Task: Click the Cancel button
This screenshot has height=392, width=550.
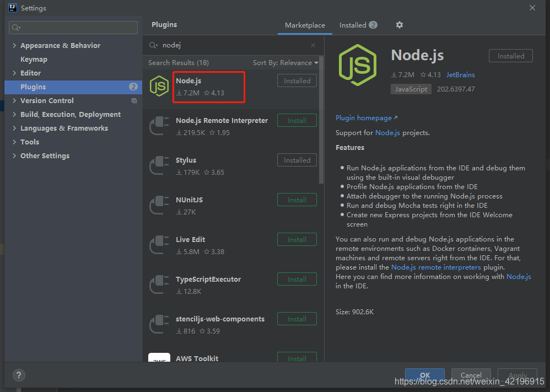Action: 471,375
